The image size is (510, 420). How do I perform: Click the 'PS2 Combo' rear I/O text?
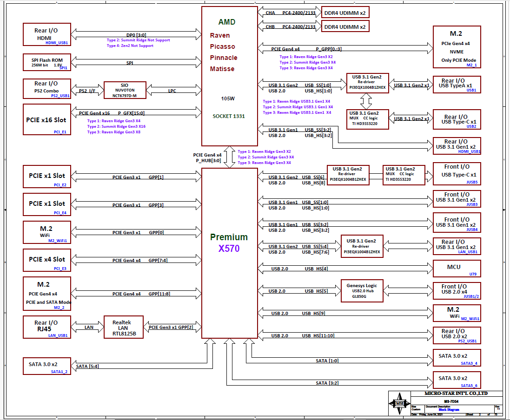pos(46,91)
